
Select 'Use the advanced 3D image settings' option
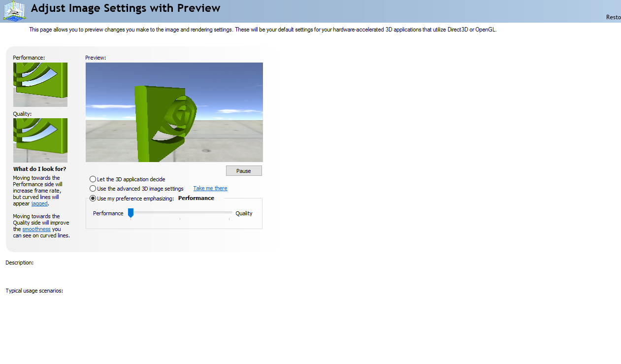point(93,189)
